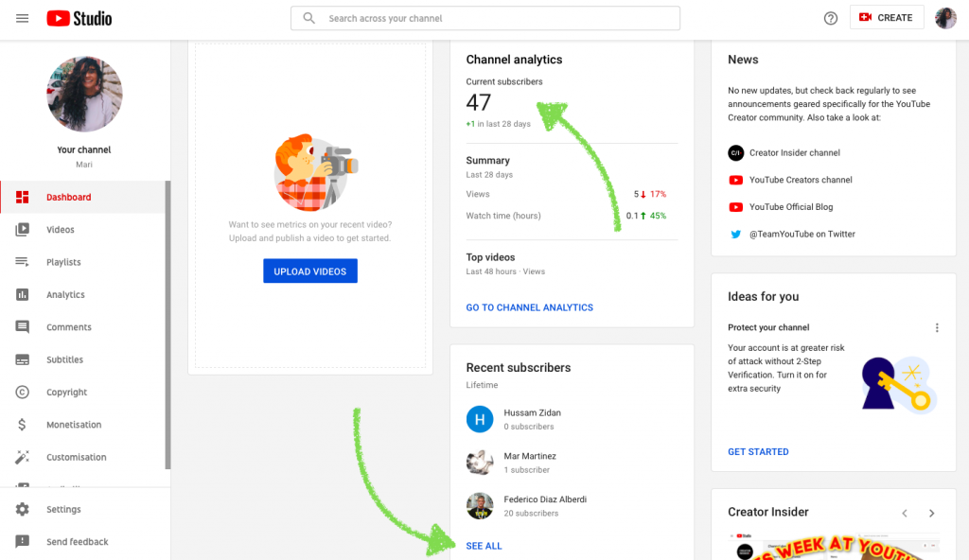
Task: Click the YouTube Studio logo
Action: click(79, 17)
